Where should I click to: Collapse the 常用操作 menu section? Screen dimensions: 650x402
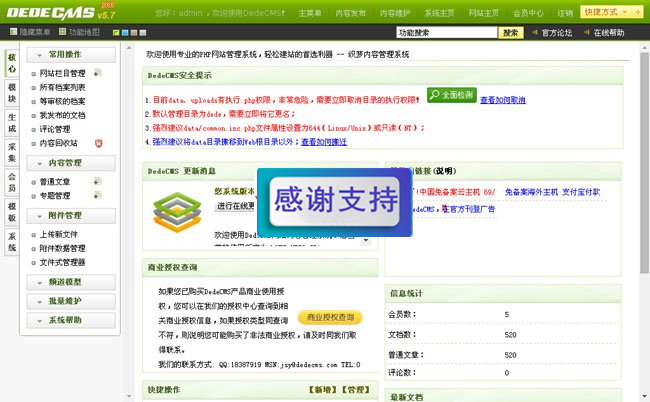71,55
